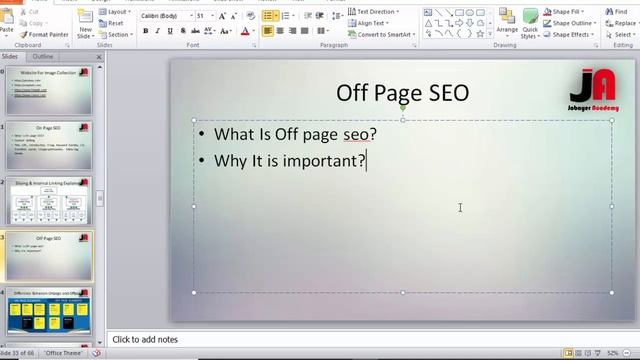640x360 pixels.
Task: Close the slides thumbnail pane
Action: click(99, 57)
